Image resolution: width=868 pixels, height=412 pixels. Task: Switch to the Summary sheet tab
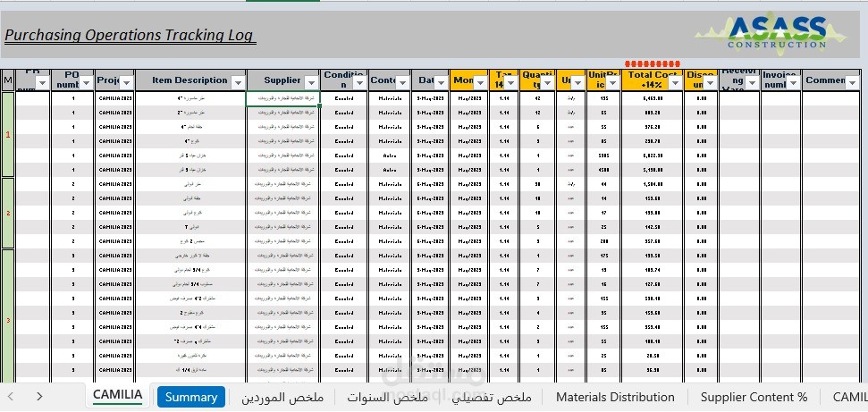pyautogui.click(x=191, y=397)
